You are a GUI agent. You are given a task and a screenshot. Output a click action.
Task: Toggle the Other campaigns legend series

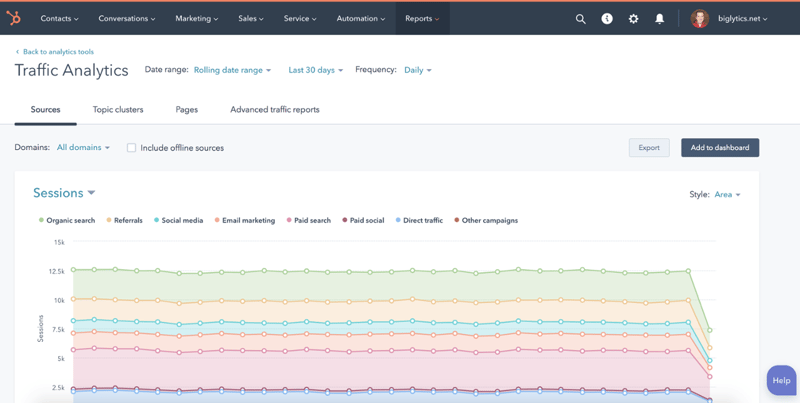click(x=486, y=220)
